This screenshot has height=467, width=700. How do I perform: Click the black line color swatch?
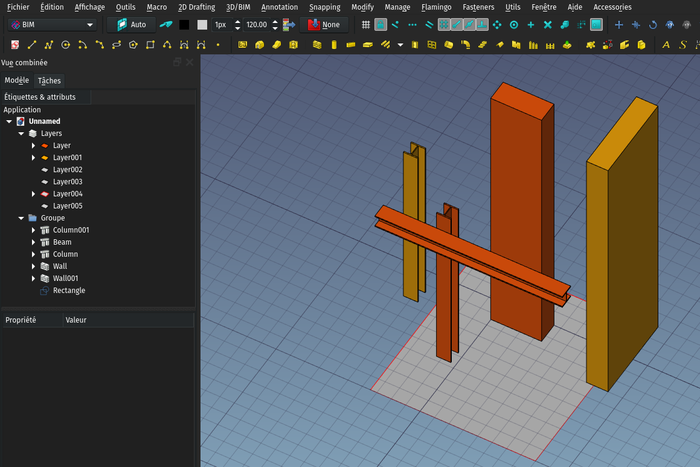(x=184, y=24)
